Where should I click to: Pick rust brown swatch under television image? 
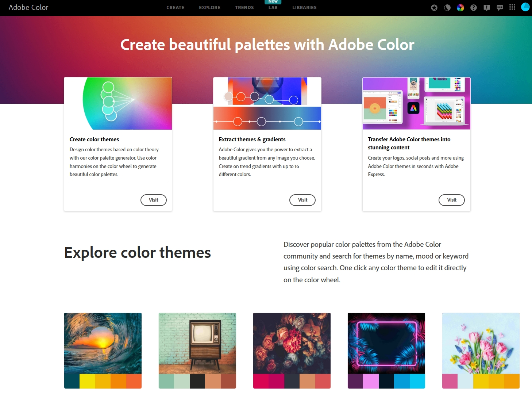click(x=228, y=381)
